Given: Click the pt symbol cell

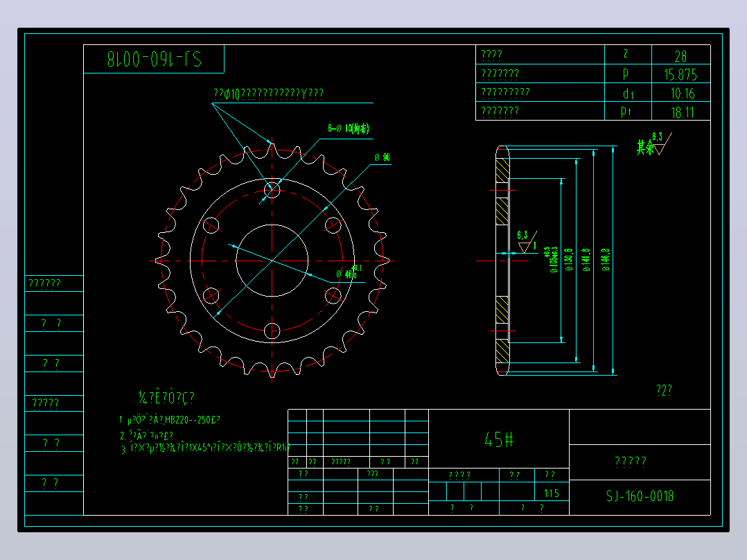Looking at the screenshot, I should pyautogui.click(x=626, y=112).
